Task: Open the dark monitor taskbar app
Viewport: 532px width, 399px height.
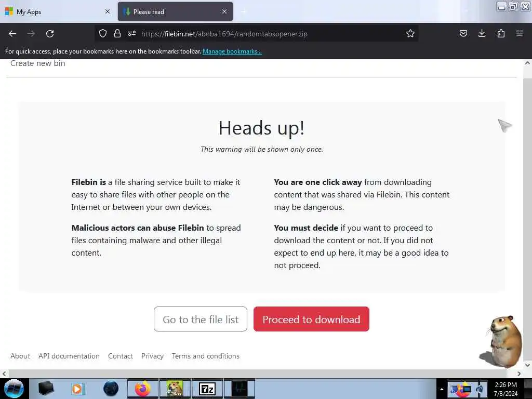Action: click(240, 389)
